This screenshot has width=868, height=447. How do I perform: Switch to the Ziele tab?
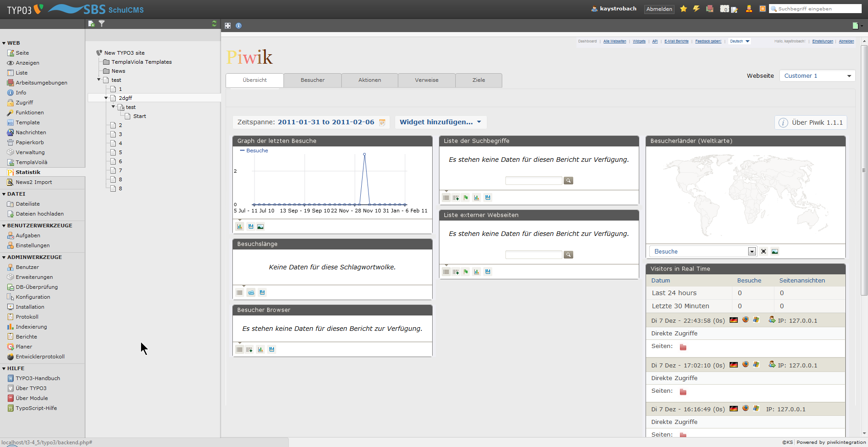tap(479, 80)
